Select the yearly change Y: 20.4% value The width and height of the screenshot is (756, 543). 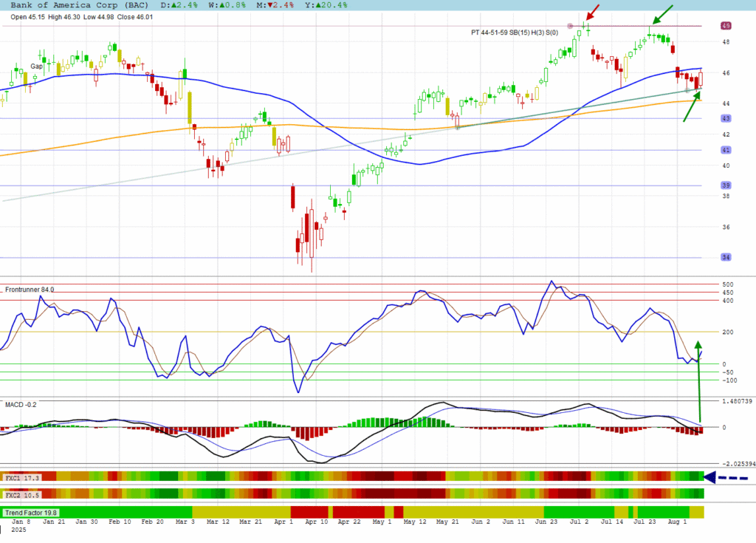pyautogui.click(x=326, y=5)
